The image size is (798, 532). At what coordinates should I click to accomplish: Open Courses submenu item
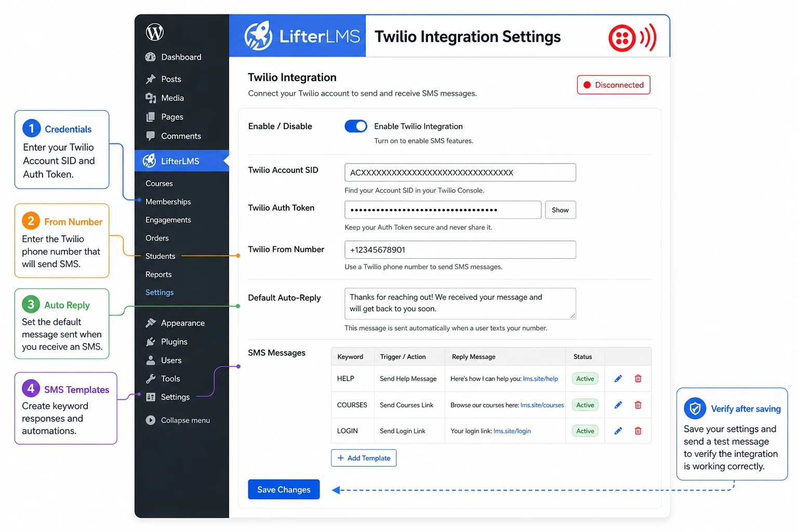[x=159, y=183]
